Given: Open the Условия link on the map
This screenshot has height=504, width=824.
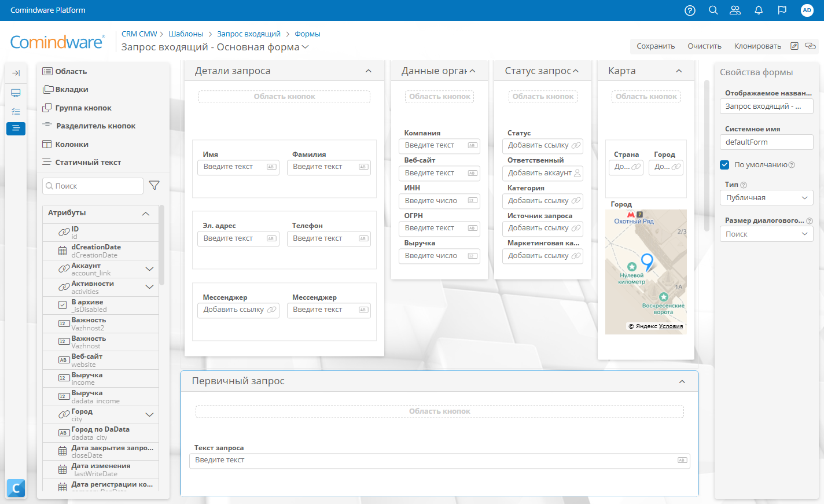Looking at the screenshot, I should click(671, 326).
